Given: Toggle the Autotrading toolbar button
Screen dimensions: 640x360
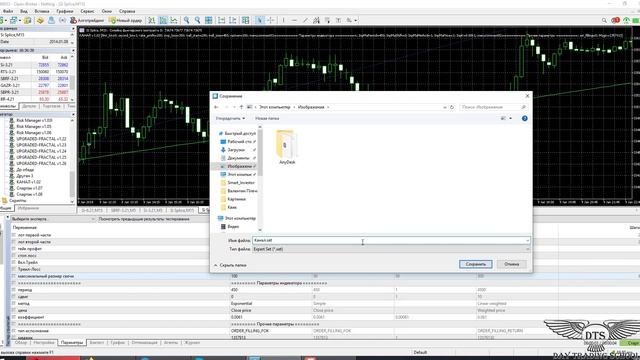Looking at the screenshot, I should [x=87, y=20].
